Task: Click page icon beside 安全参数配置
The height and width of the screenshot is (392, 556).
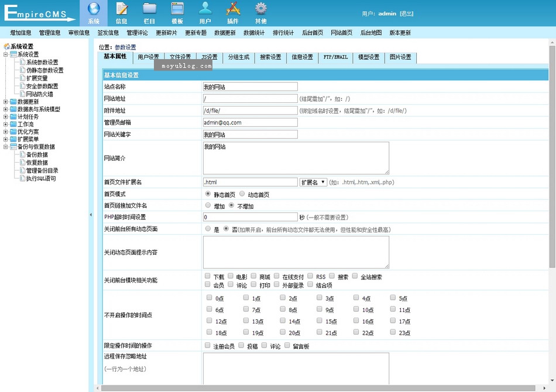Action: 23,86
